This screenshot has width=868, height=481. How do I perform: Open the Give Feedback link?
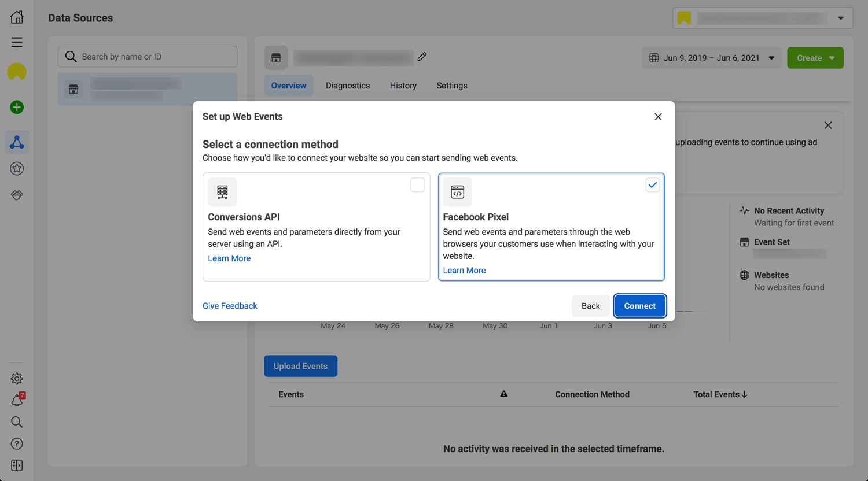point(230,306)
